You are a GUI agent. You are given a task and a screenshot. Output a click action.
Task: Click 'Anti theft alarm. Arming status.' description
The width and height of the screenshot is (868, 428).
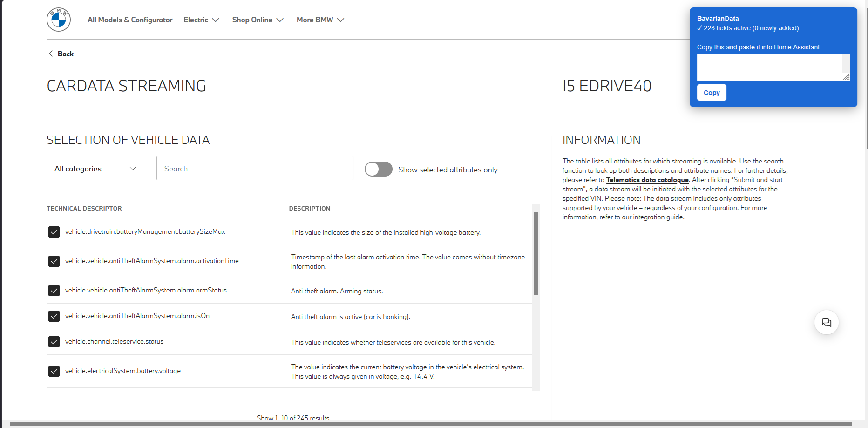tap(337, 291)
